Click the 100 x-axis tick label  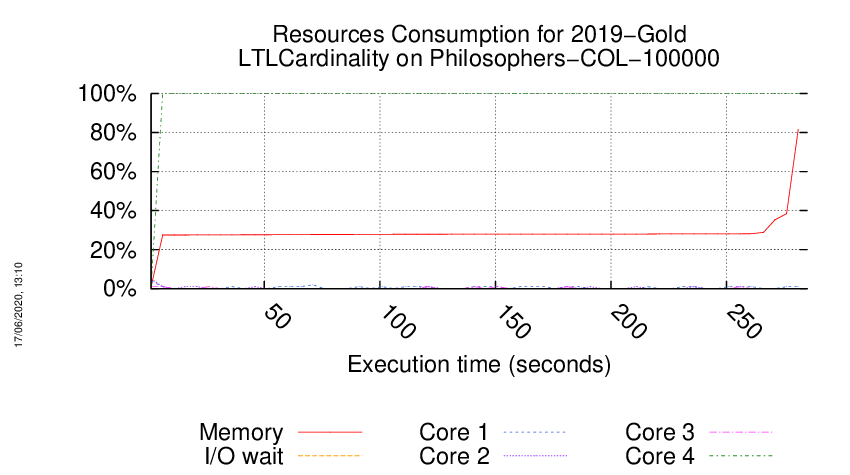[x=398, y=322]
